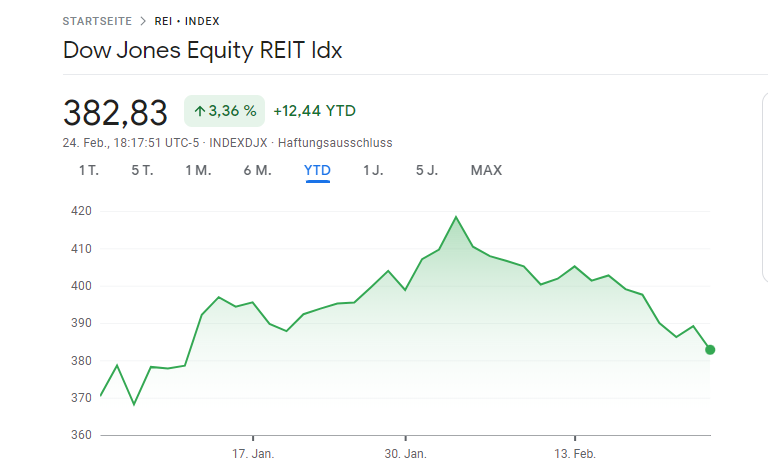This screenshot has width=768, height=472.
Task: Select the 1 T. time range tab
Action: point(89,170)
